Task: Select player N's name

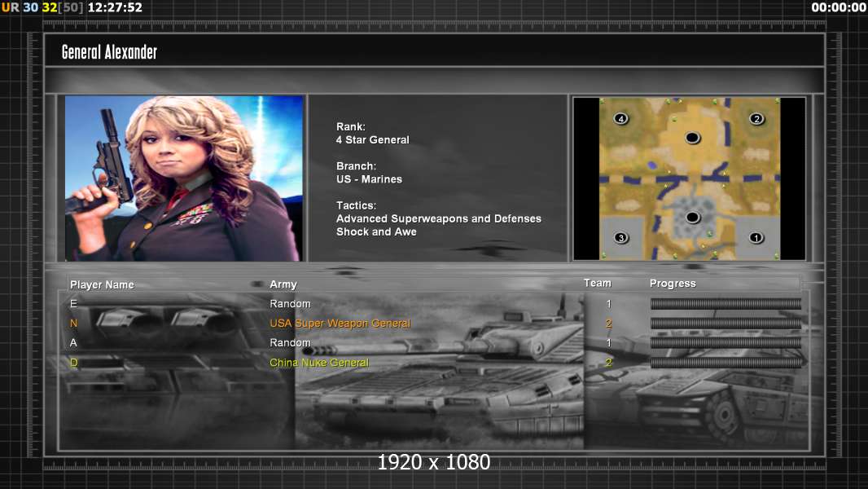Action: click(73, 323)
